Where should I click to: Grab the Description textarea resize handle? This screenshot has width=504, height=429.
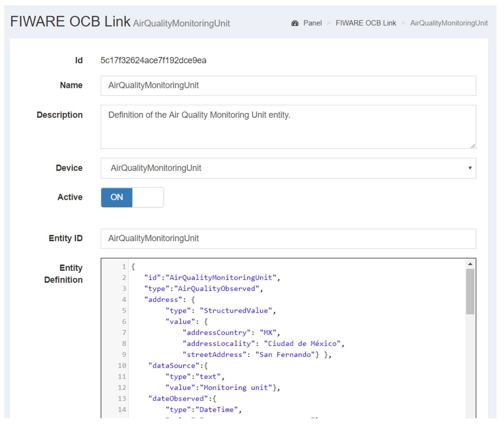tap(473, 146)
